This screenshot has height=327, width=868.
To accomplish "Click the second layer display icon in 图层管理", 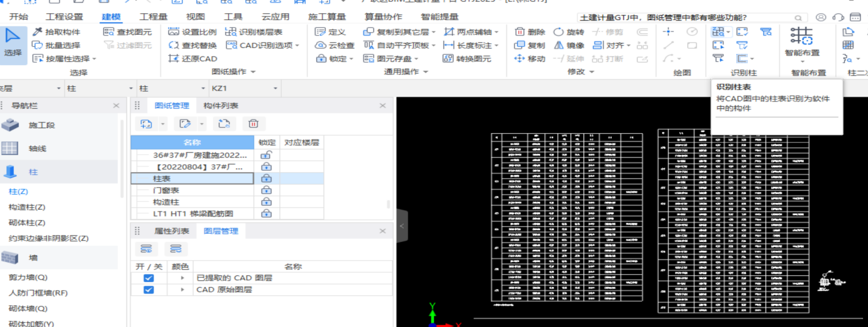I will pos(176,249).
